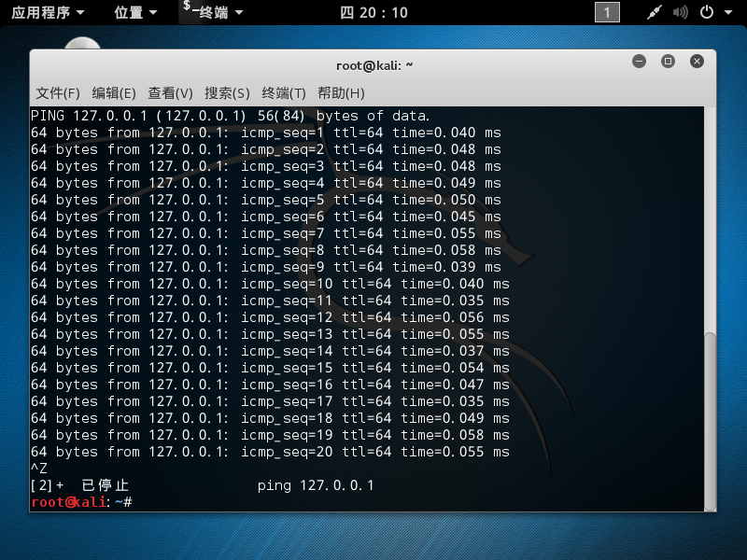Open the 查看(V) menu
747x560 pixels.
pos(170,92)
